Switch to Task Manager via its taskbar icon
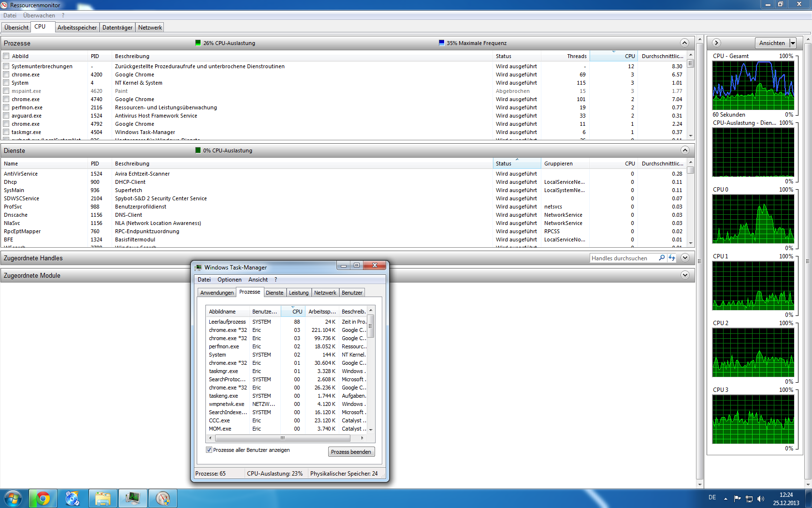Image resolution: width=812 pixels, height=508 pixels. point(132,498)
